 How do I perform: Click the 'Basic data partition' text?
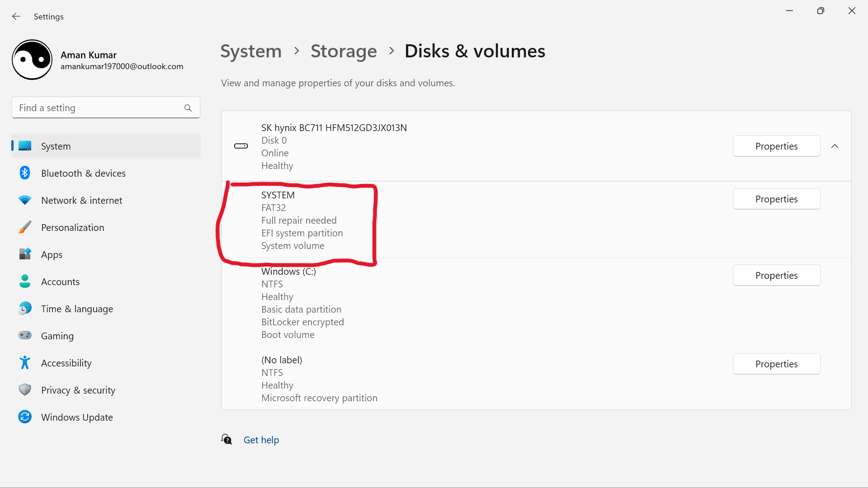pos(301,309)
